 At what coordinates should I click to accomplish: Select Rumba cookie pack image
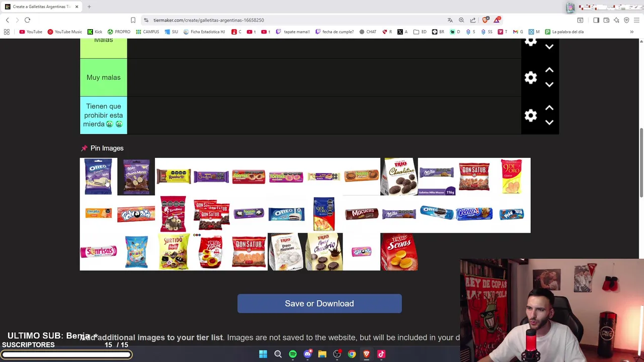pyautogui.click(x=174, y=176)
